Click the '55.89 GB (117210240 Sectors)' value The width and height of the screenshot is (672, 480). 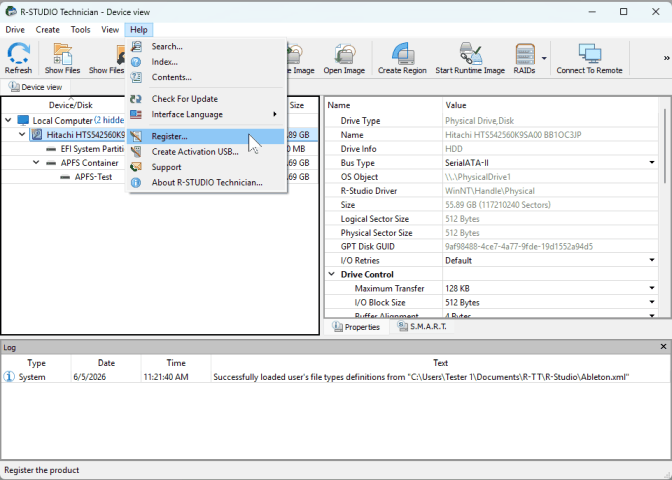[498, 205]
